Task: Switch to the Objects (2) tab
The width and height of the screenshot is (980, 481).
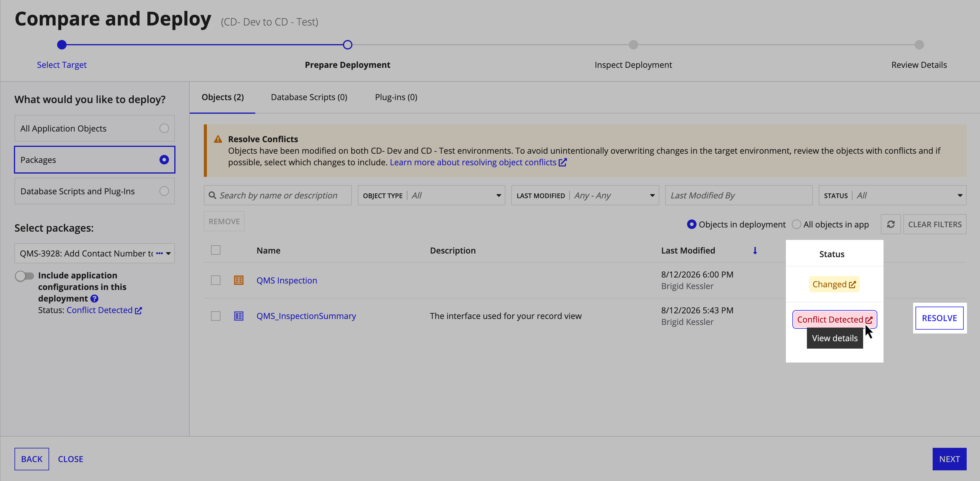Action: click(223, 97)
